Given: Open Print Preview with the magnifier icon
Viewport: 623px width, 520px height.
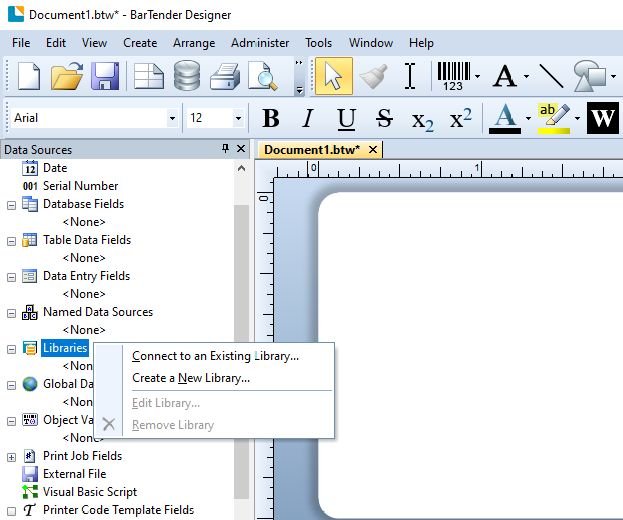Looking at the screenshot, I should pos(263,77).
